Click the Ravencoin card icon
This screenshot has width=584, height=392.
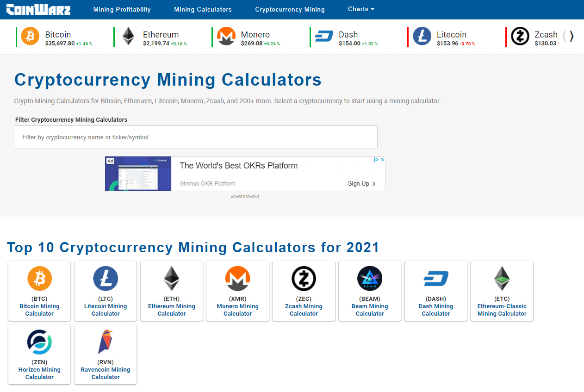[x=106, y=342]
